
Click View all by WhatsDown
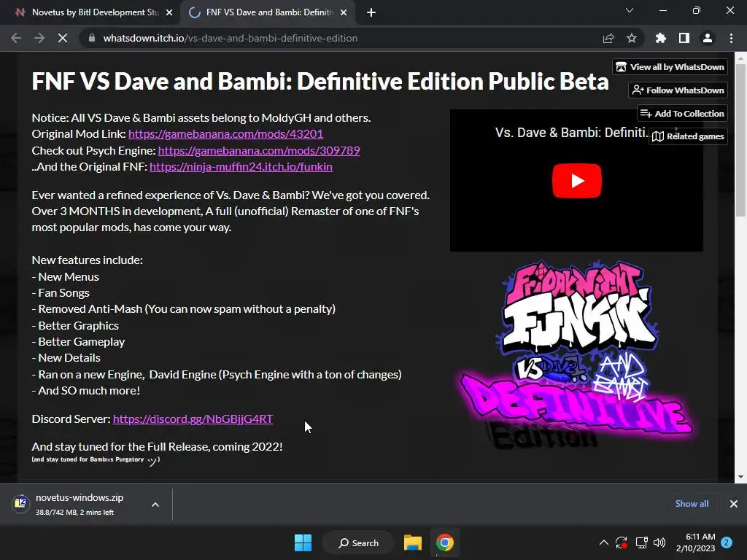(670, 67)
